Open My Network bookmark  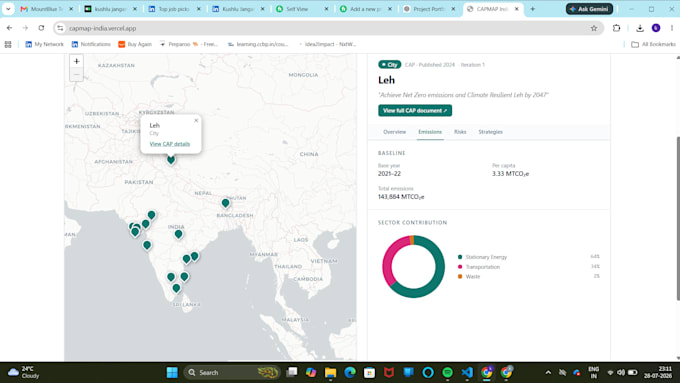coord(45,44)
